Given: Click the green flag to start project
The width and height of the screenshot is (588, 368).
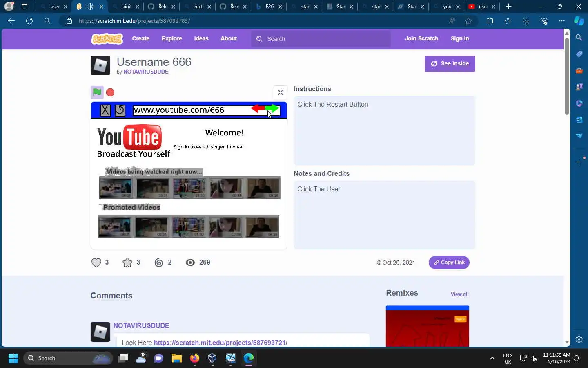Looking at the screenshot, I should (97, 92).
